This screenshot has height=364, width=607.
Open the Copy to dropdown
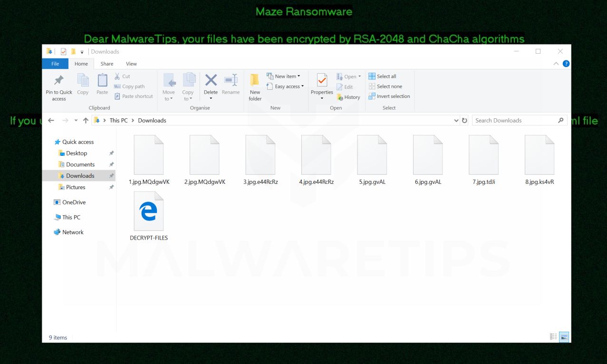click(188, 87)
